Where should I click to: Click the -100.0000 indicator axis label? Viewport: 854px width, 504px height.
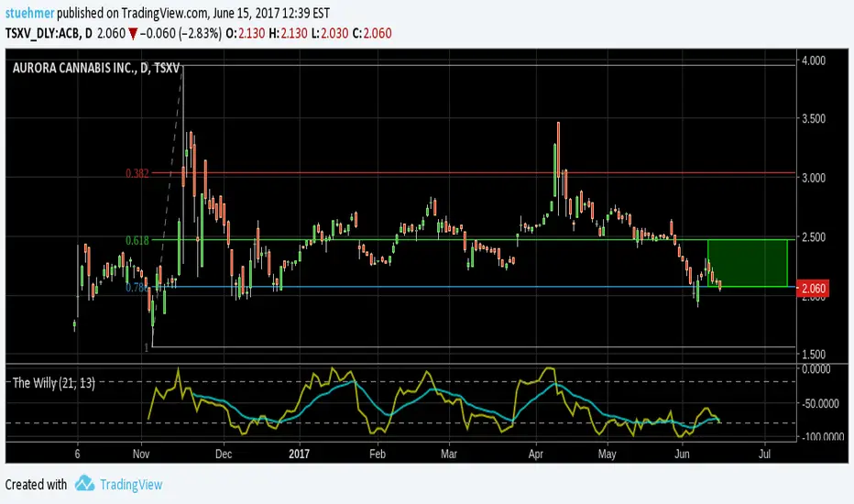pos(822,436)
